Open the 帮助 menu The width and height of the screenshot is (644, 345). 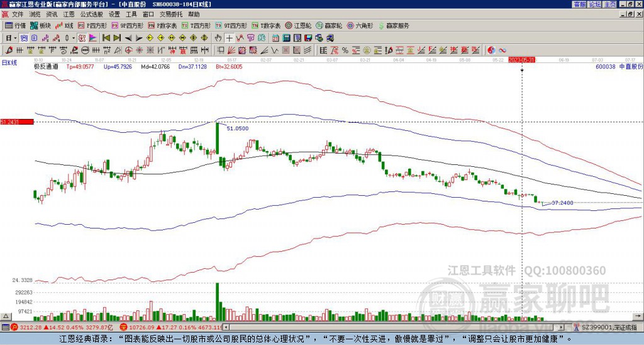194,14
